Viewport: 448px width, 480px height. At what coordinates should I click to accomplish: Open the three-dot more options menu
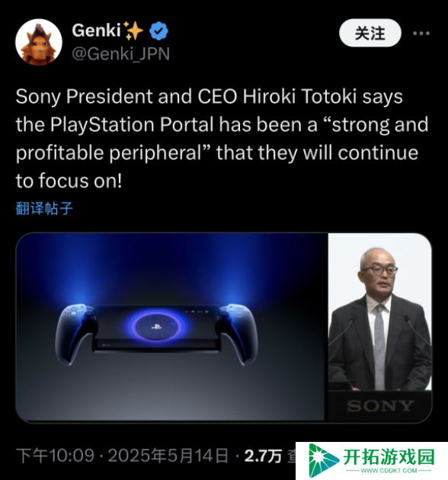pos(421,33)
